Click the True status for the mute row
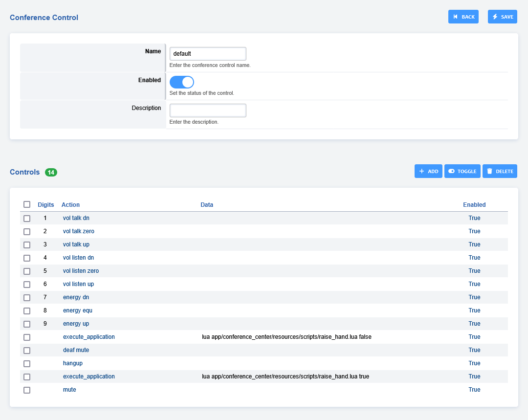 pos(474,390)
